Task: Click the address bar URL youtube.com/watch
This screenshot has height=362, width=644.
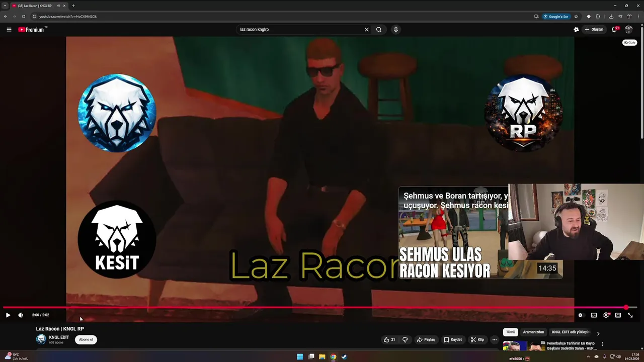Action: [68, 17]
